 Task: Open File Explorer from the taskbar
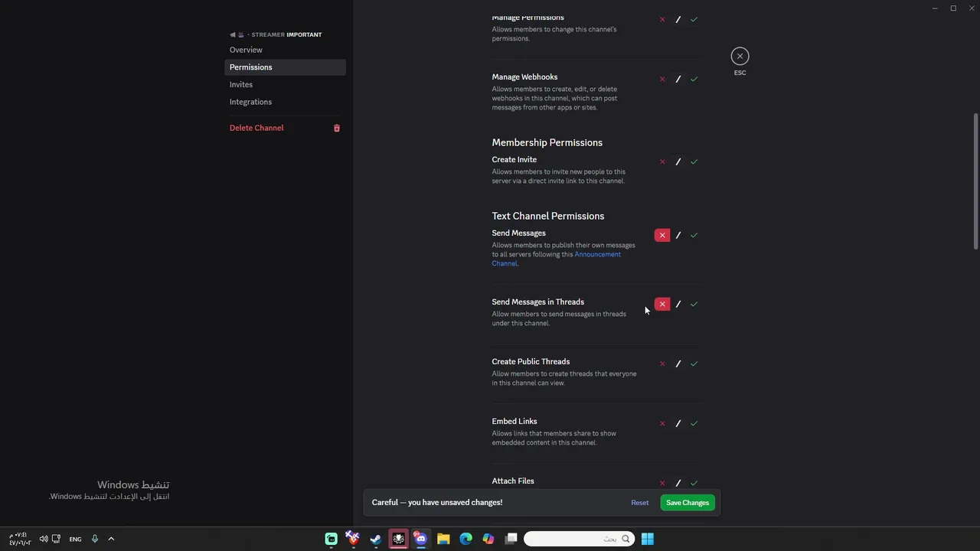pos(443,539)
